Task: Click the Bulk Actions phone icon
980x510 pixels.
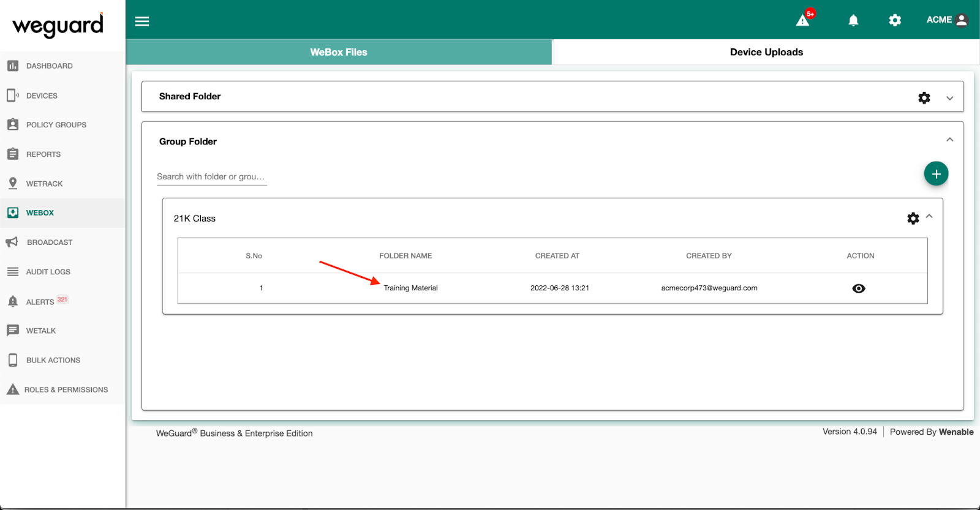Action: tap(13, 360)
